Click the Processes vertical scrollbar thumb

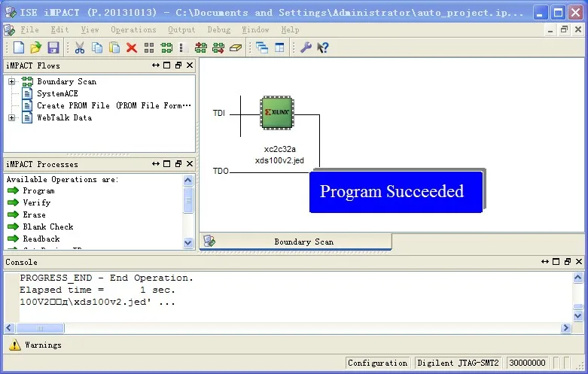pyautogui.click(x=188, y=199)
